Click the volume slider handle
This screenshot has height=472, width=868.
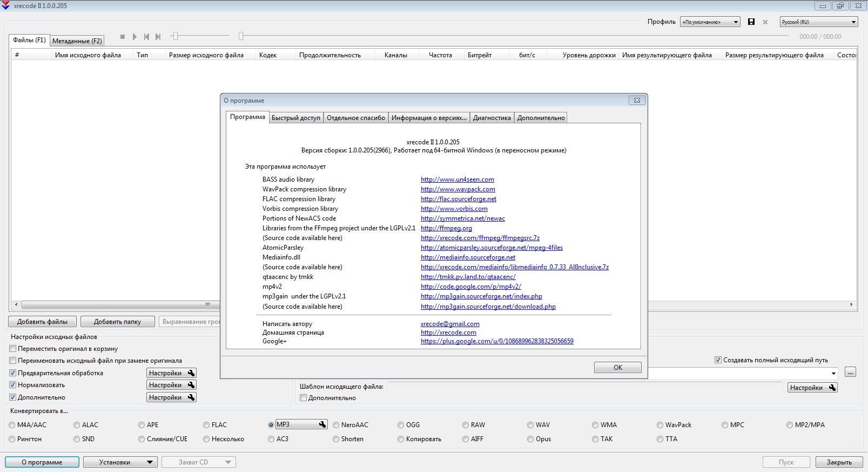point(175,36)
